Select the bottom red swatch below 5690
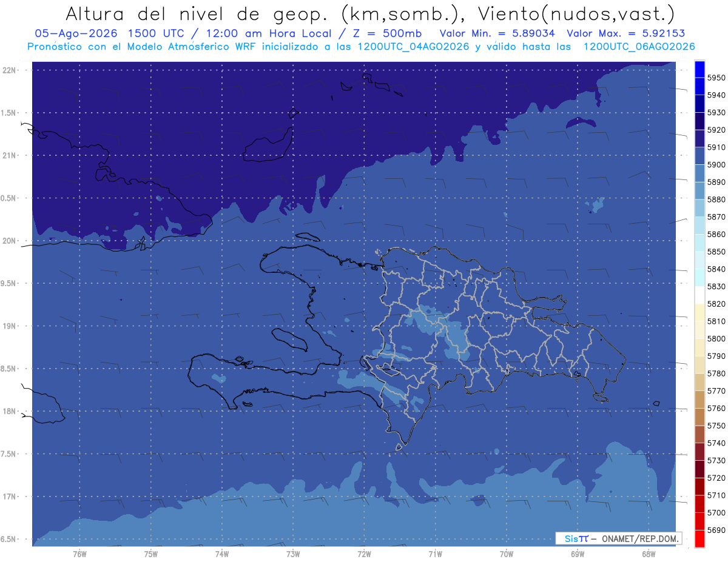728x562 pixels. tap(699, 538)
